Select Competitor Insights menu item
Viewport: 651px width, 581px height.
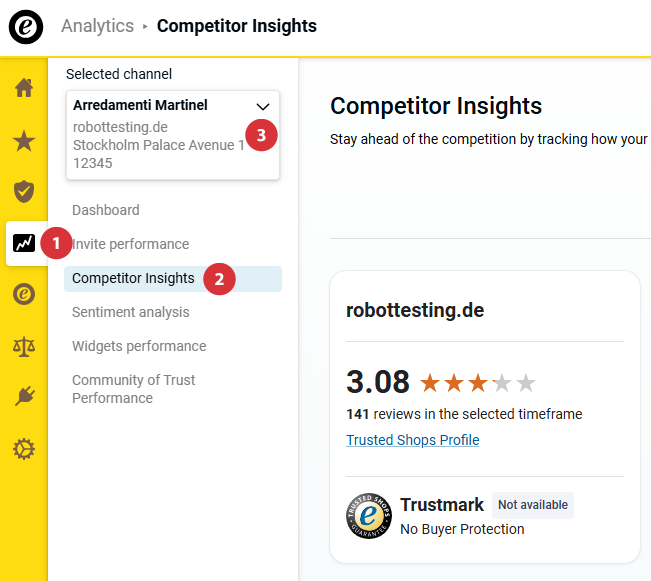(133, 278)
